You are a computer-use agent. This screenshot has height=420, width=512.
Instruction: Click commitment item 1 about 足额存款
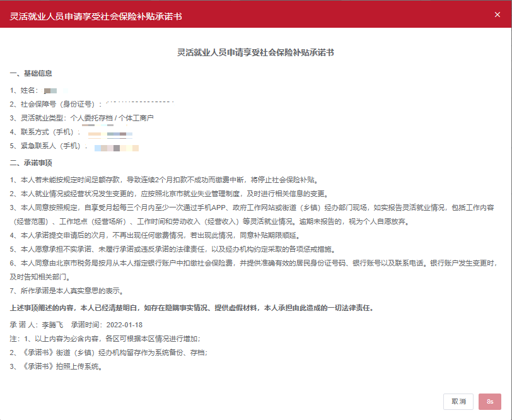tap(164, 180)
